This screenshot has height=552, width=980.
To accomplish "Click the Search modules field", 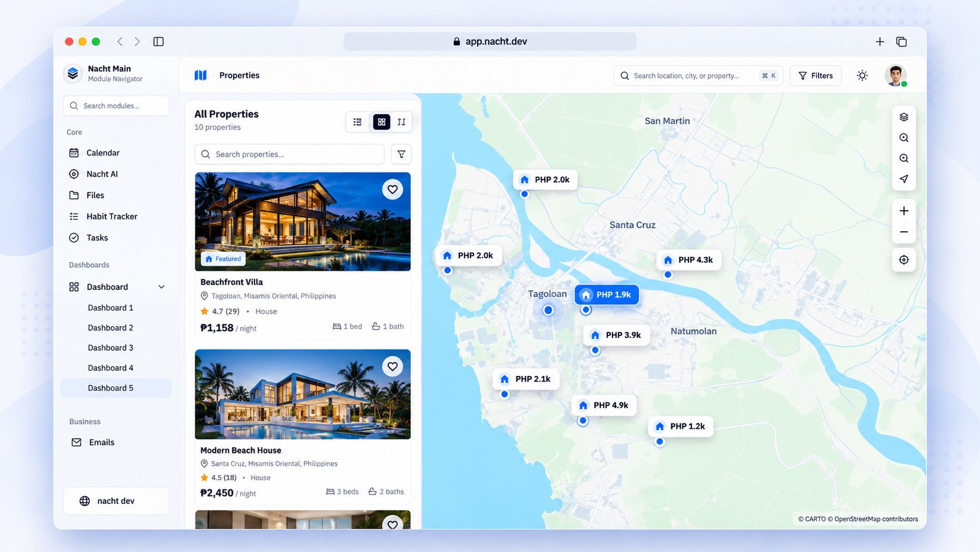I will 116,106.
